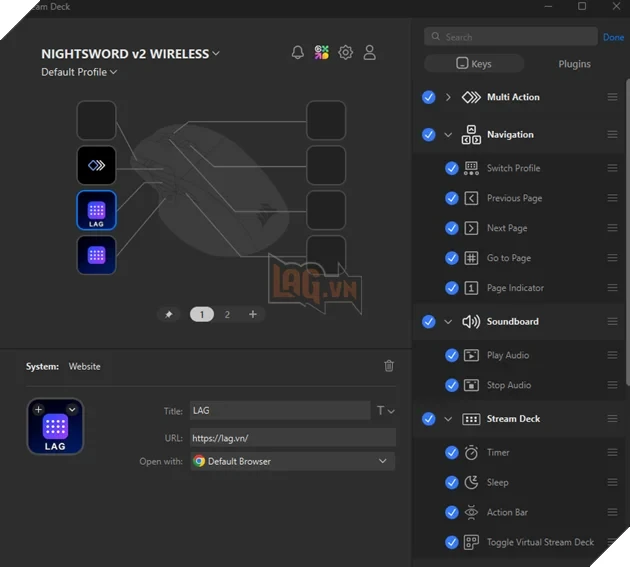Click the pin page icon
This screenshot has height=567, width=630.
click(x=169, y=314)
